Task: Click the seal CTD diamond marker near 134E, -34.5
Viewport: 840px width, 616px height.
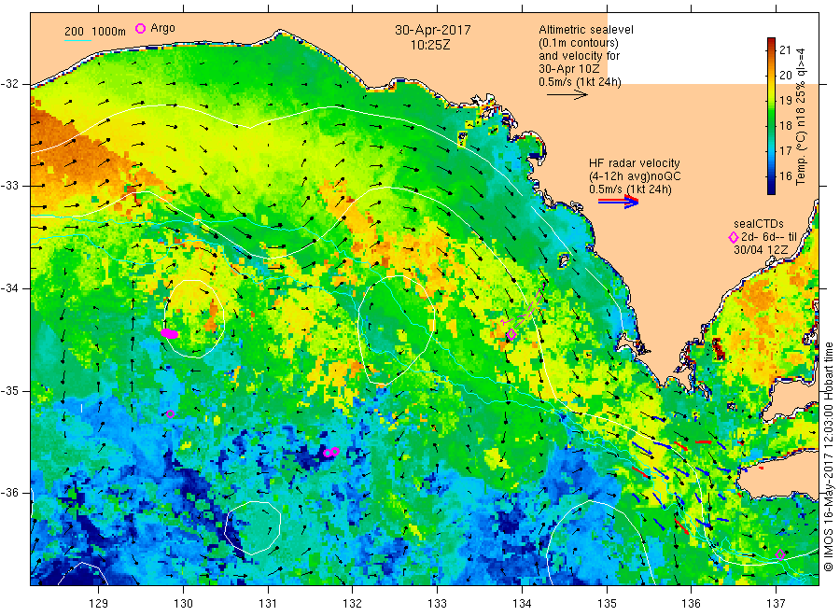Action: [511, 334]
